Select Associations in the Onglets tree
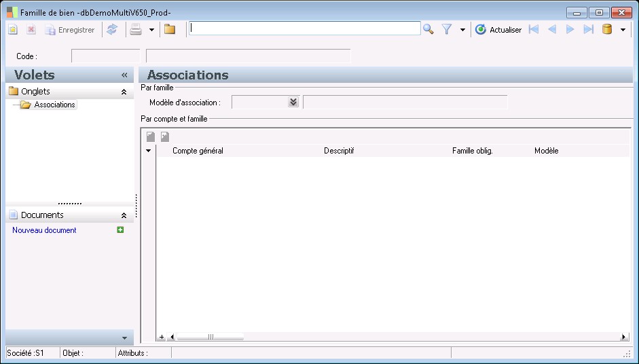This screenshot has width=639, height=364. (54, 105)
